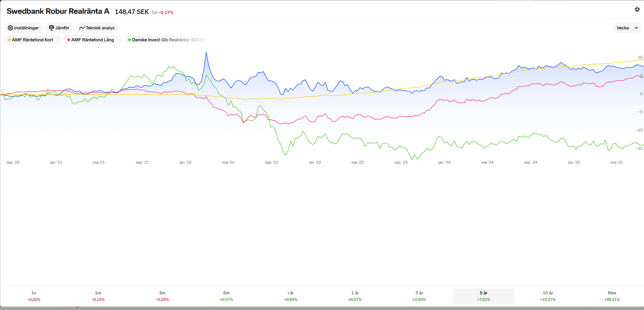Toggle AMF Räntefond Kort comparison chip
The image size is (644, 310).
[x=32, y=40]
